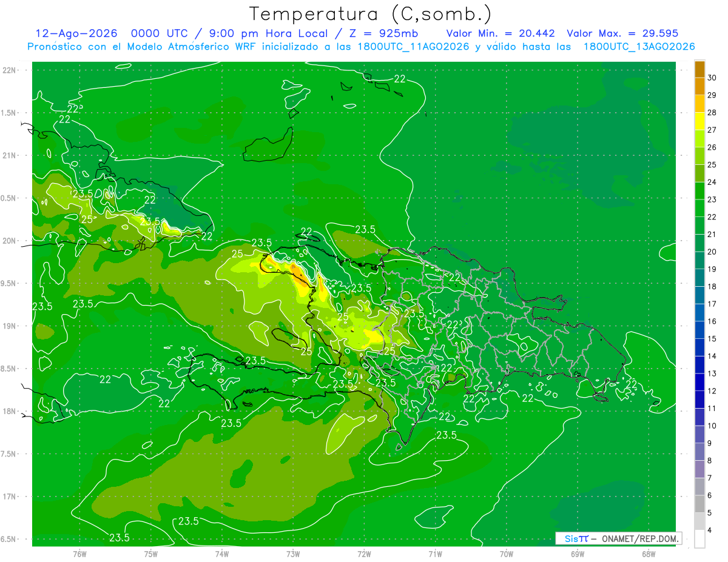Pick the white swatch below 4
This screenshot has width=728, height=562.
(699, 539)
